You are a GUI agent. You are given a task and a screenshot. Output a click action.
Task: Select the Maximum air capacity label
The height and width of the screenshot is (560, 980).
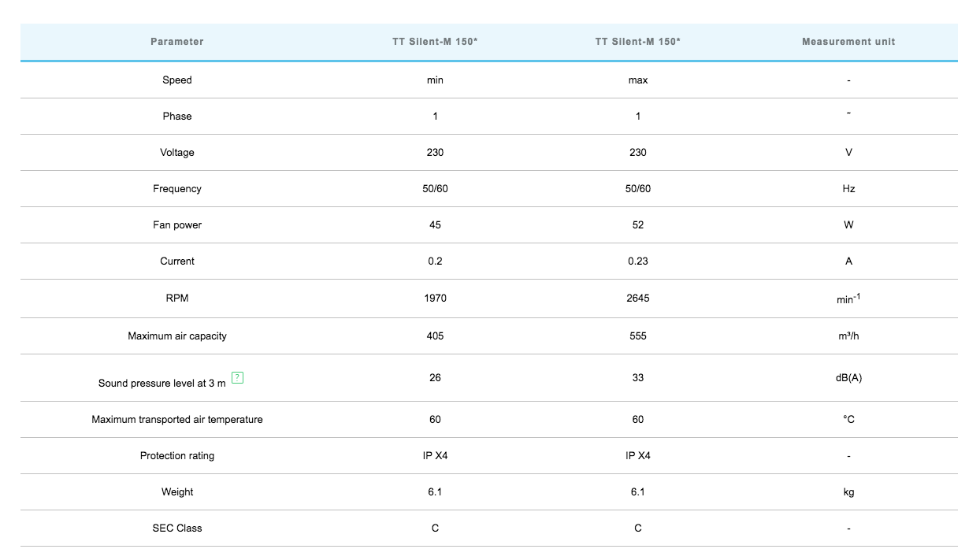point(177,336)
